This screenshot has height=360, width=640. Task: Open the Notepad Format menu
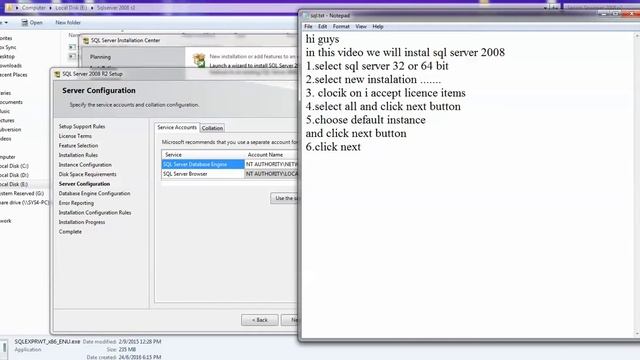tap(341, 27)
